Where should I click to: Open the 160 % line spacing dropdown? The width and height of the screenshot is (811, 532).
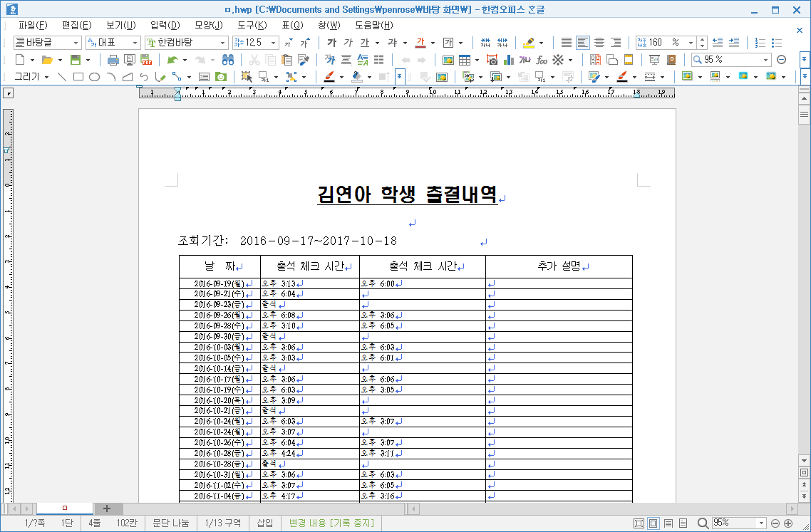(x=691, y=43)
